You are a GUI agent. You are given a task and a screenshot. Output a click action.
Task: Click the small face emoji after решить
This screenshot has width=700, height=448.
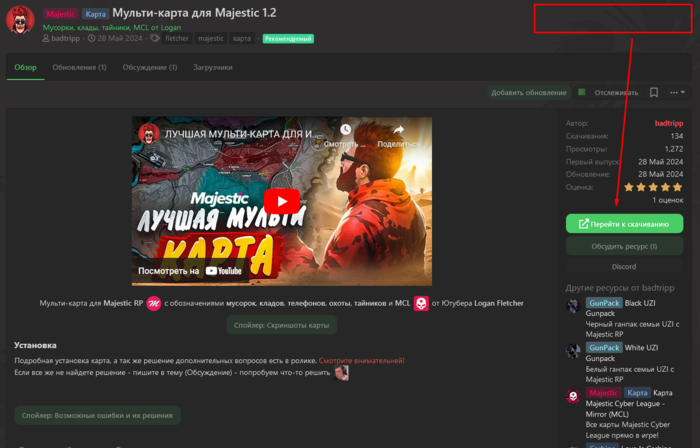(x=341, y=373)
